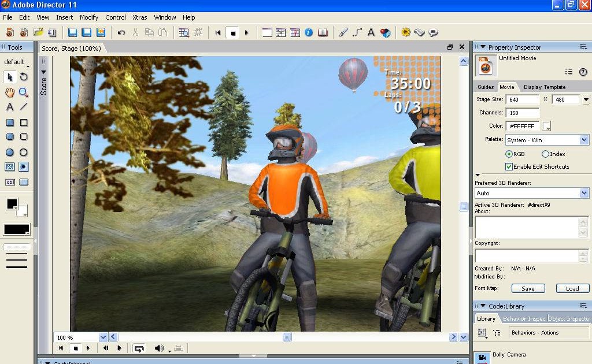Viewport: 592px width, 364px height.
Task: Select the Field (ab|) tool
Action: 10,182
